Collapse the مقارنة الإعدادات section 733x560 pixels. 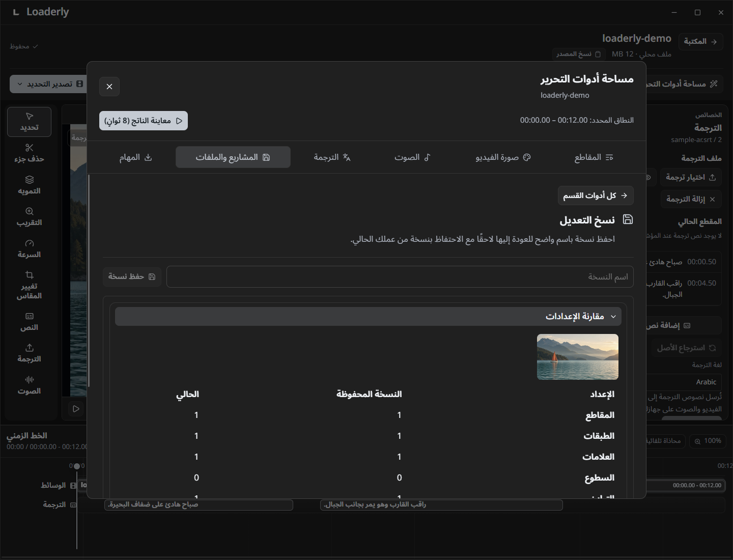pos(368,316)
